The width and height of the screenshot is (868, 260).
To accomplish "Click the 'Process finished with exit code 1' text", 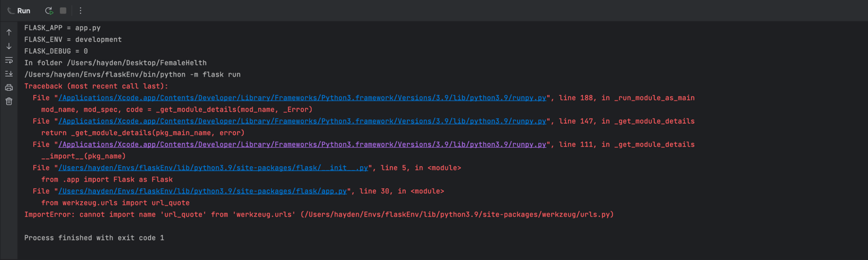I will 94,238.
